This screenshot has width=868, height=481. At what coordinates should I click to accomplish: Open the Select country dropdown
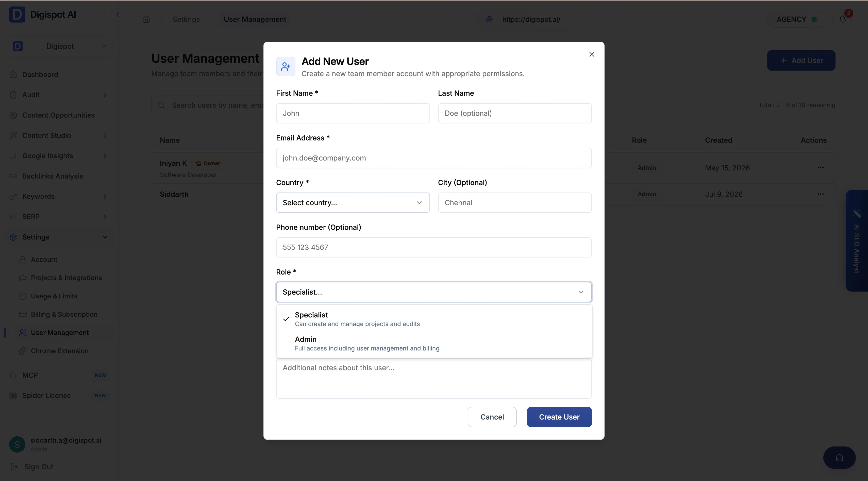[x=353, y=203]
